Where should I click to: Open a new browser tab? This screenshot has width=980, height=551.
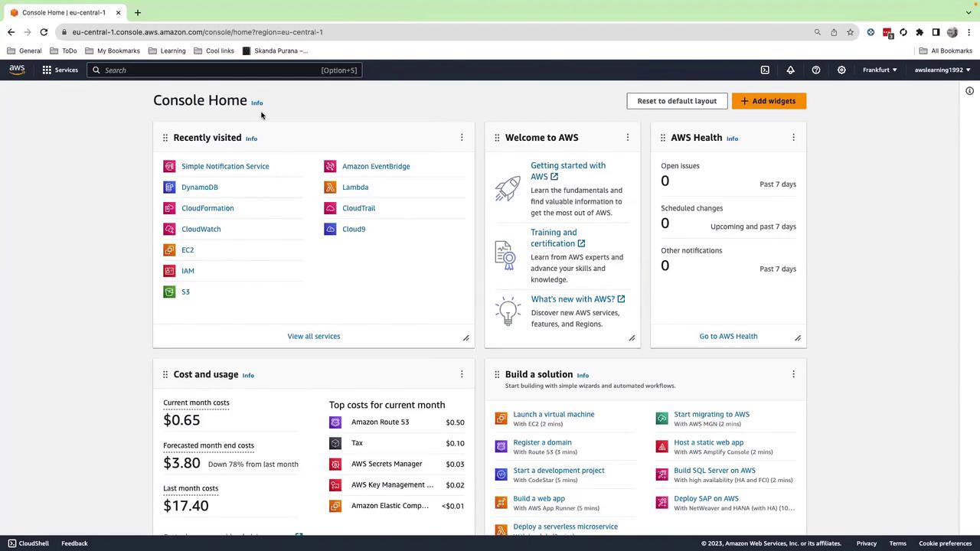[x=138, y=12]
